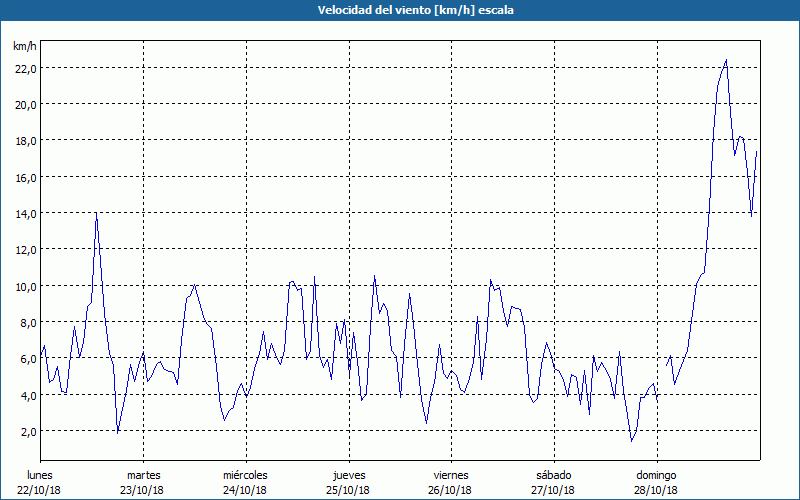Image resolution: width=800 pixels, height=500 pixels.
Task: Click the chart title 'Velocidad del viento [km/h] escala'
Action: [x=415, y=10]
